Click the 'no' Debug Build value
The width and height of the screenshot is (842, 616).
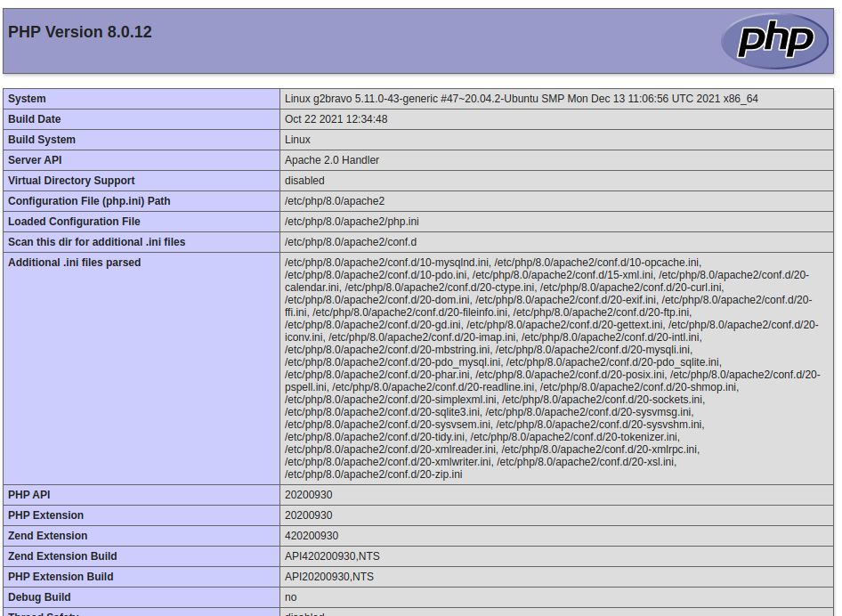[290, 597]
